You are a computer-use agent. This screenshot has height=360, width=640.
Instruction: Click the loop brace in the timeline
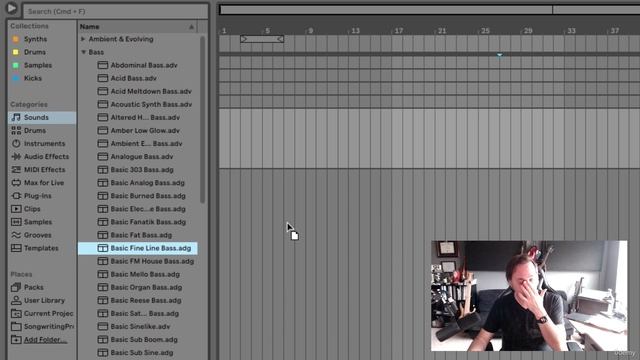(x=262, y=39)
